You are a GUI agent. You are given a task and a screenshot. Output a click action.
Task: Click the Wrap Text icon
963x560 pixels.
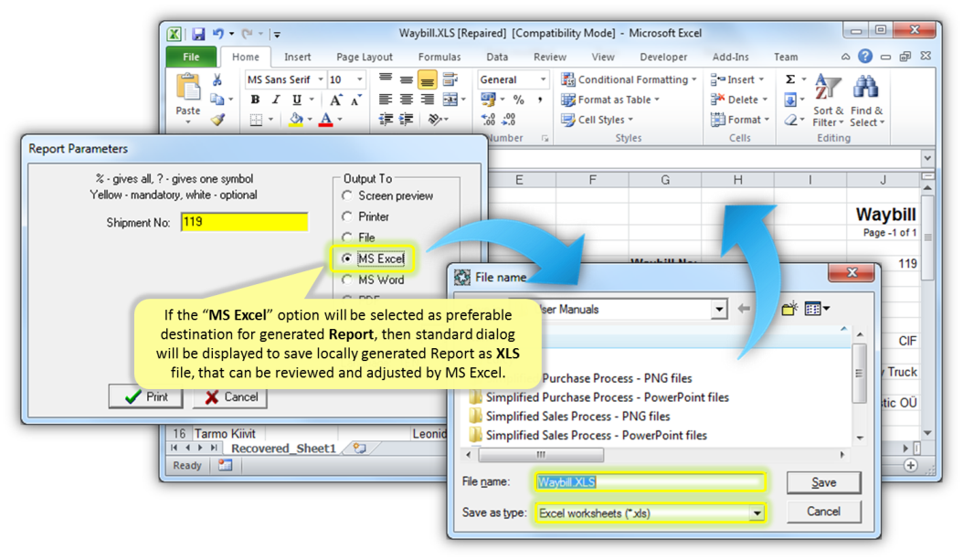pyautogui.click(x=450, y=79)
